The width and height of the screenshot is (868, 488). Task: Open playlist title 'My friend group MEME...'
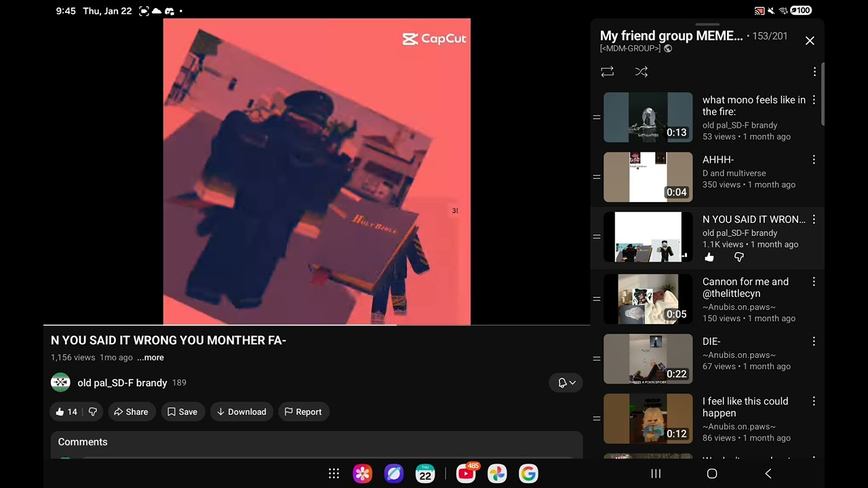[671, 36]
